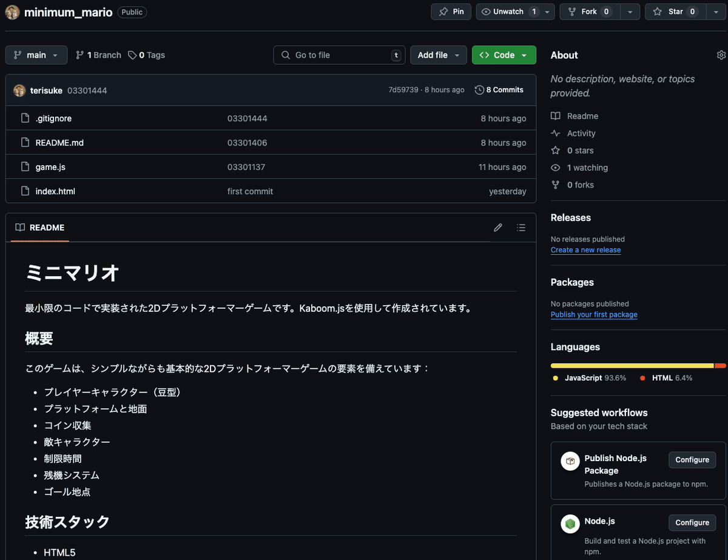Click terisuke's avatar in the commit bar
The width and height of the screenshot is (728, 560).
pos(19,89)
